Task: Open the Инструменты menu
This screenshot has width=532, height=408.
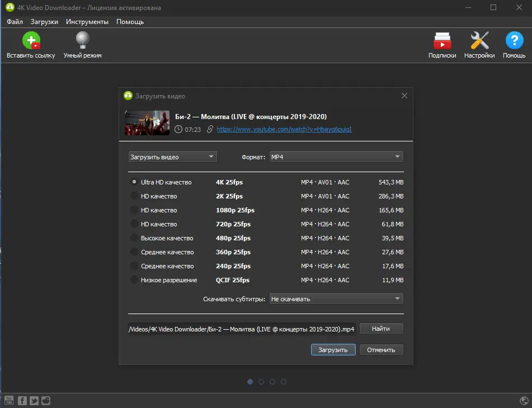Action: pos(87,22)
